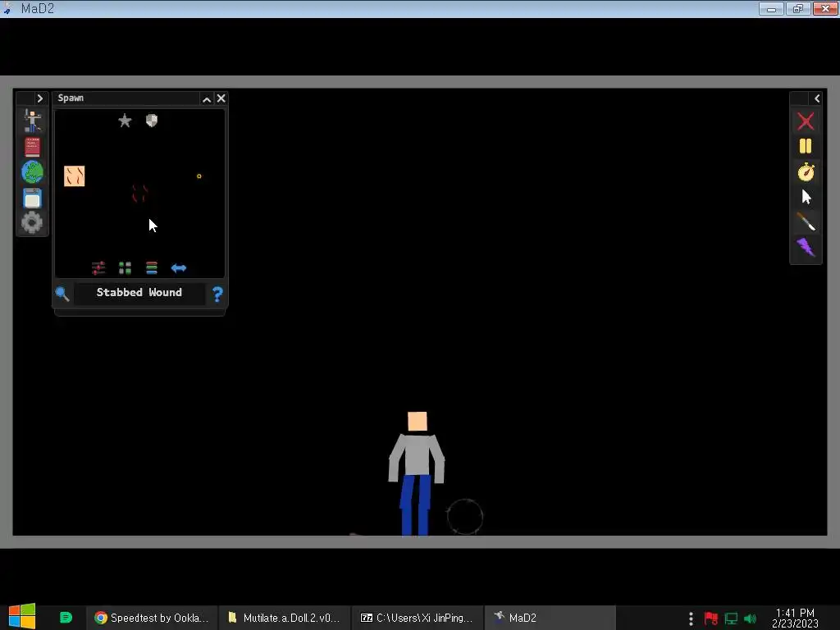The height and width of the screenshot is (630, 840).
Task: Pick the scratched skin wound thumbnail
Action: [75, 176]
